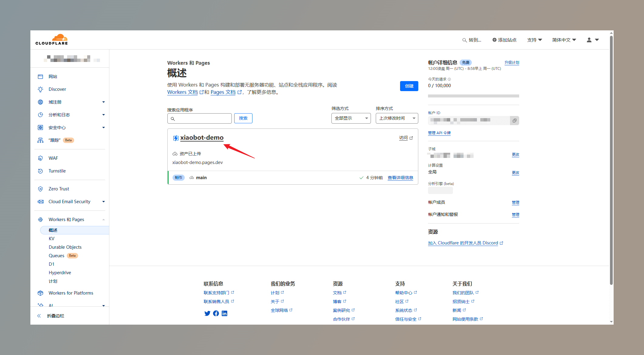Screen dimensions: 644x355
Task: Click the 折叠边栏 double chevron icon
Action: tap(39, 316)
